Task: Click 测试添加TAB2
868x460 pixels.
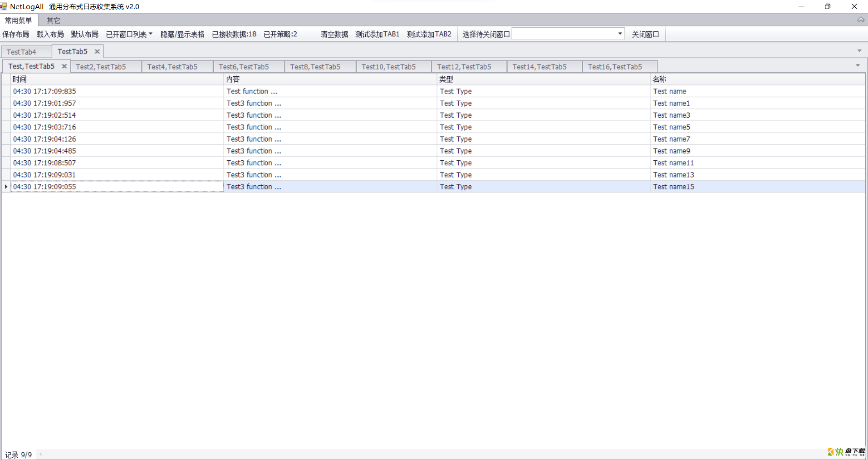Action: click(429, 35)
